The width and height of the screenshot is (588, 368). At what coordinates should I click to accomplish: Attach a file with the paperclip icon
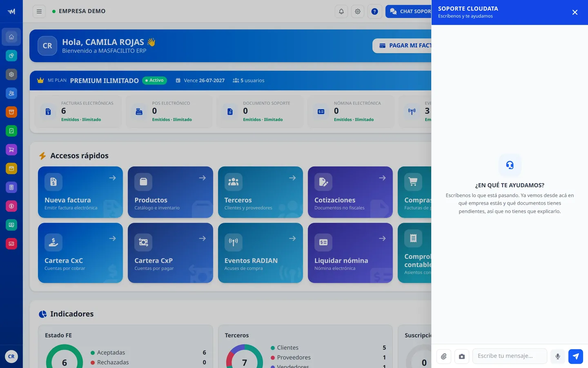pos(444,357)
